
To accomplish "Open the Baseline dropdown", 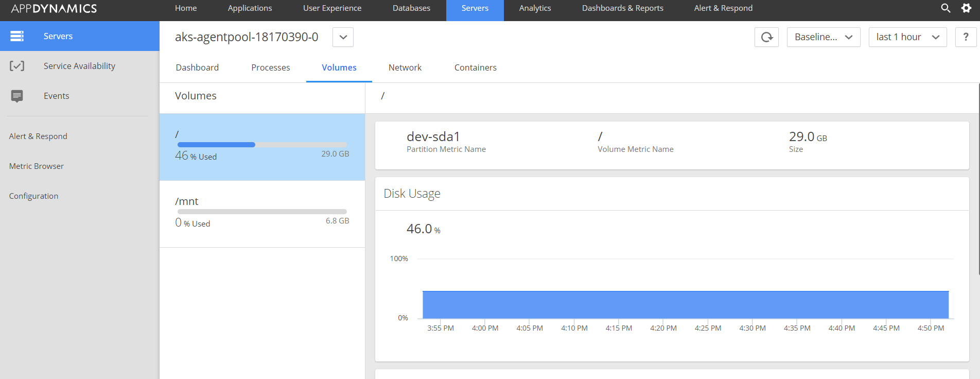I will [x=823, y=37].
